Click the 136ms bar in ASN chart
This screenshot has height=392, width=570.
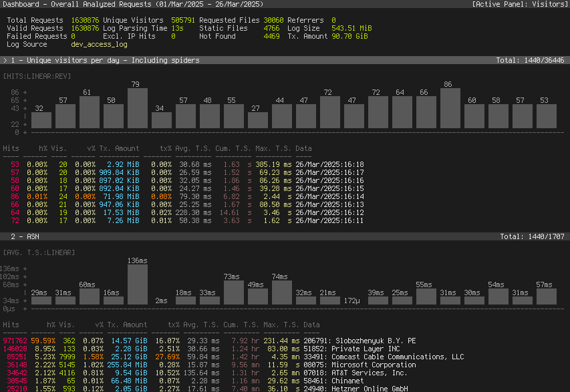click(x=137, y=285)
